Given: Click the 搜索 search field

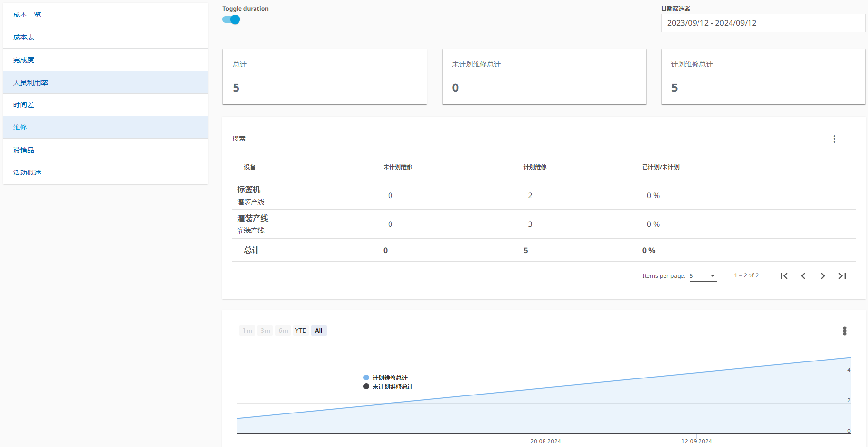Looking at the screenshot, I should [x=528, y=139].
